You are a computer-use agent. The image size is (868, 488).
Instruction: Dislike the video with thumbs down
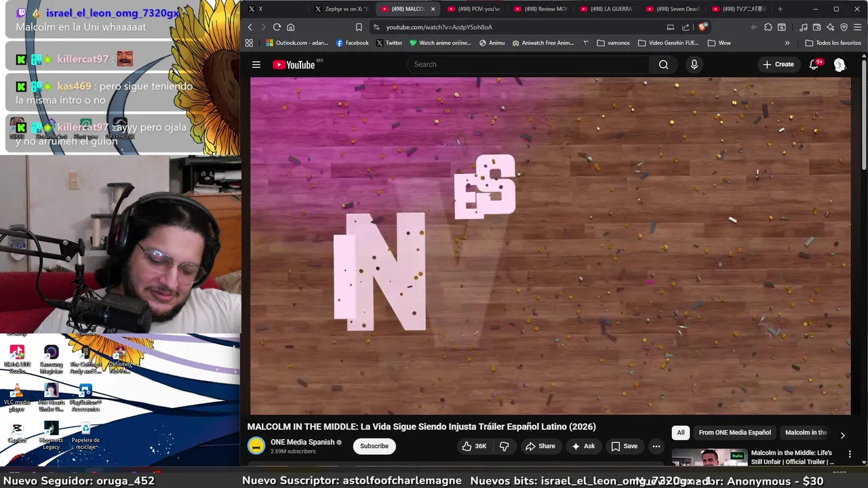[x=504, y=446]
